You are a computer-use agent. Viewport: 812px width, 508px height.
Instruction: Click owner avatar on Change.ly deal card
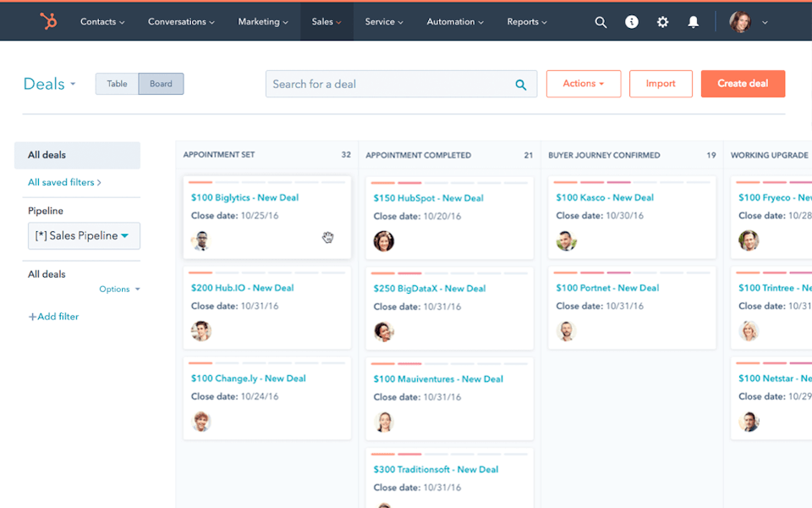201,422
